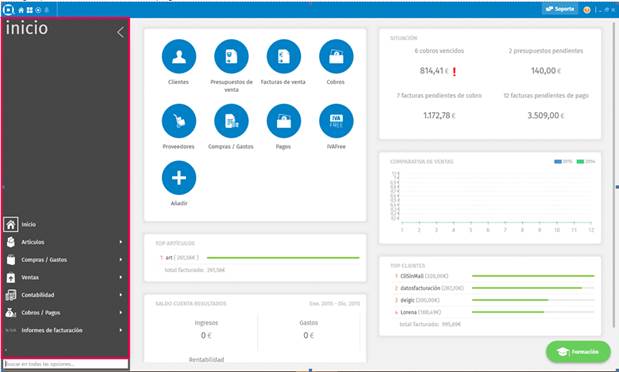Open facturas pendientes de pago 3.509,00 €
Image resolution: width=619 pixels, height=372 pixels.
point(546,116)
